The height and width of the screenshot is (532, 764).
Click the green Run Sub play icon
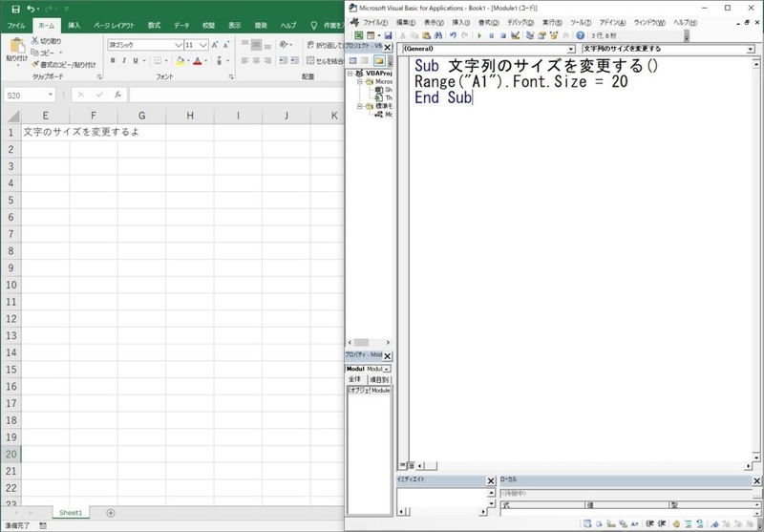click(479, 35)
